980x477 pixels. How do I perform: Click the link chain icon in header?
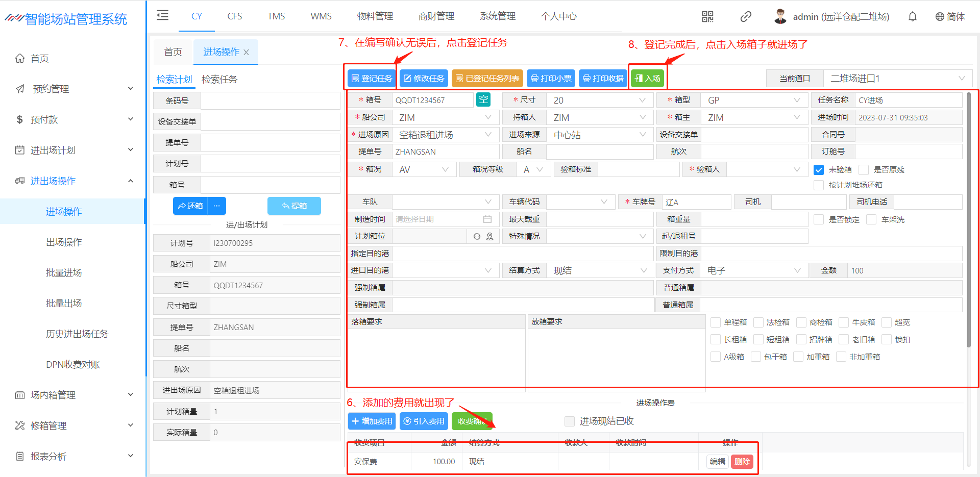click(745, 17)
